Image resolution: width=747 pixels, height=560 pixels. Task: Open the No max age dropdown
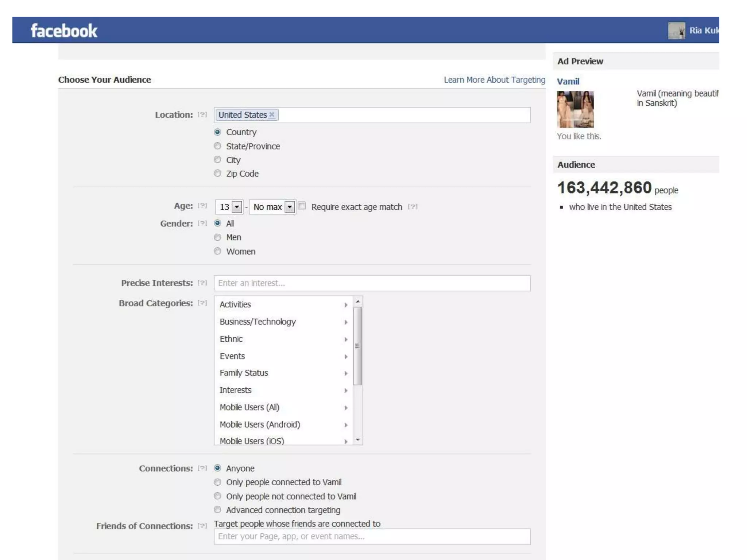(x=290, y=207)
